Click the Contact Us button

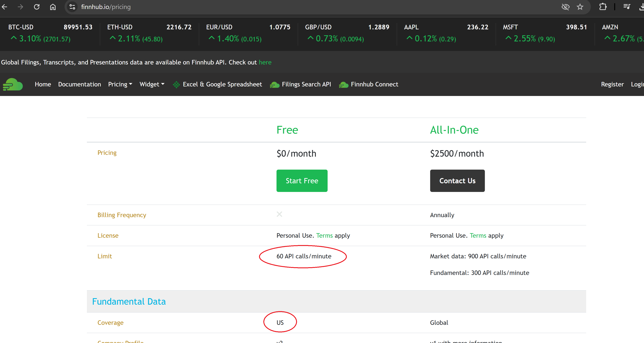coord(457,181)
